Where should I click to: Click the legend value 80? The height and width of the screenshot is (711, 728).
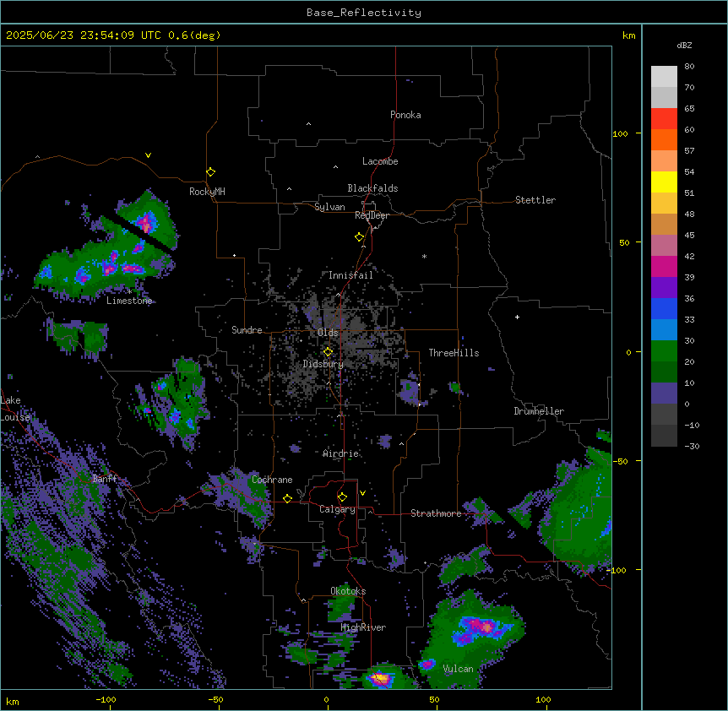click(689, 67)
